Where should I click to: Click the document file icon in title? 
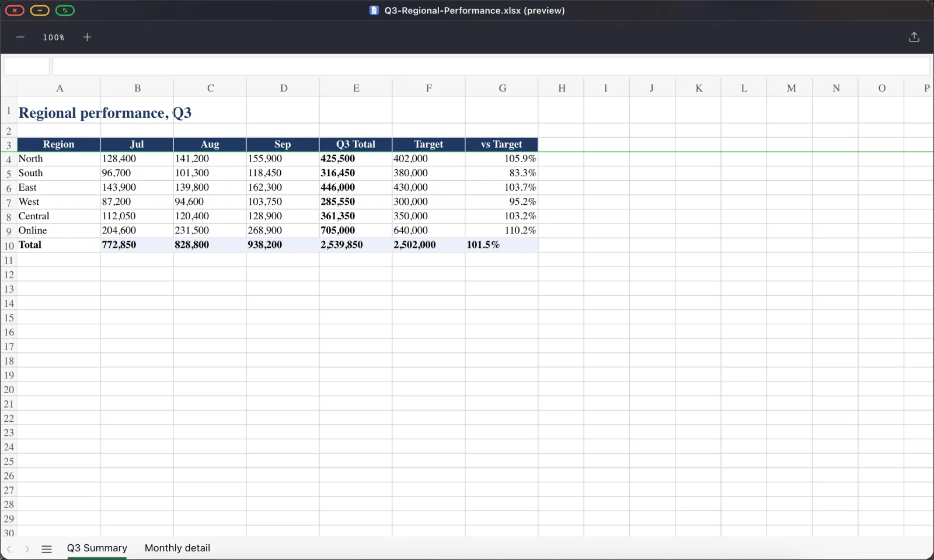pyautogui.click(x=374, y=10)
